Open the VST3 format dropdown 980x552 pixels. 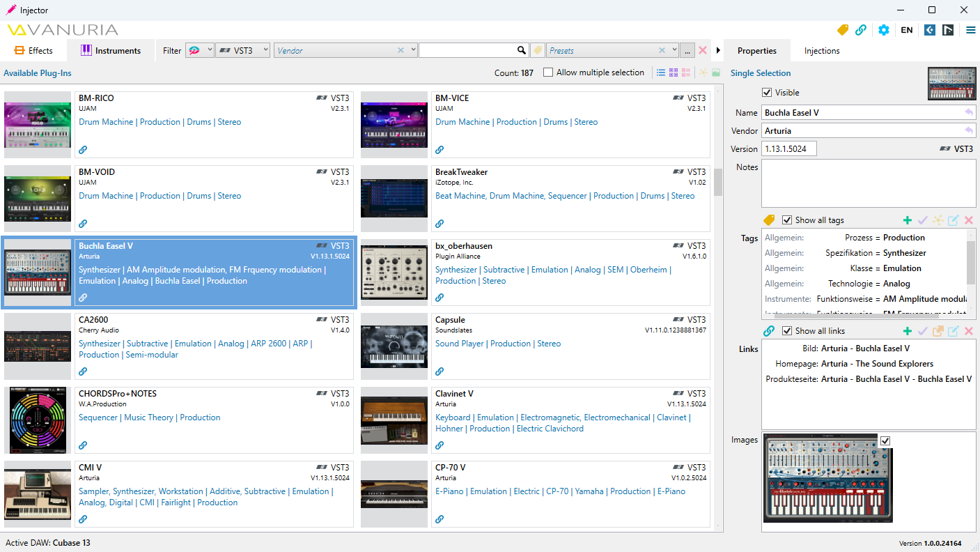[x=243, y=50]
